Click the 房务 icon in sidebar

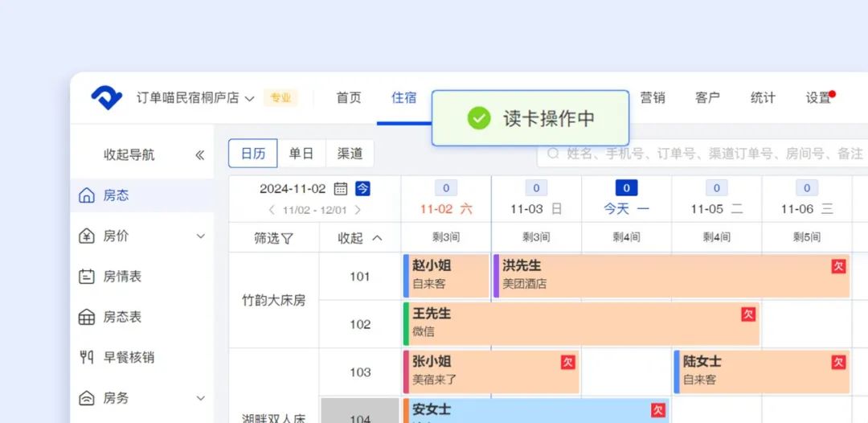coord(87,398)
